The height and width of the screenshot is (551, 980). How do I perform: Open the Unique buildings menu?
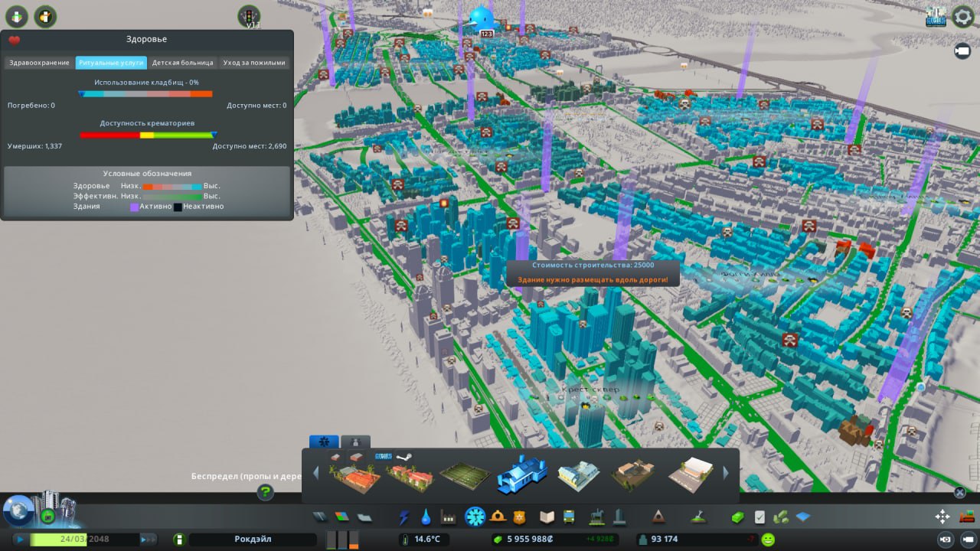click(619, 517)
